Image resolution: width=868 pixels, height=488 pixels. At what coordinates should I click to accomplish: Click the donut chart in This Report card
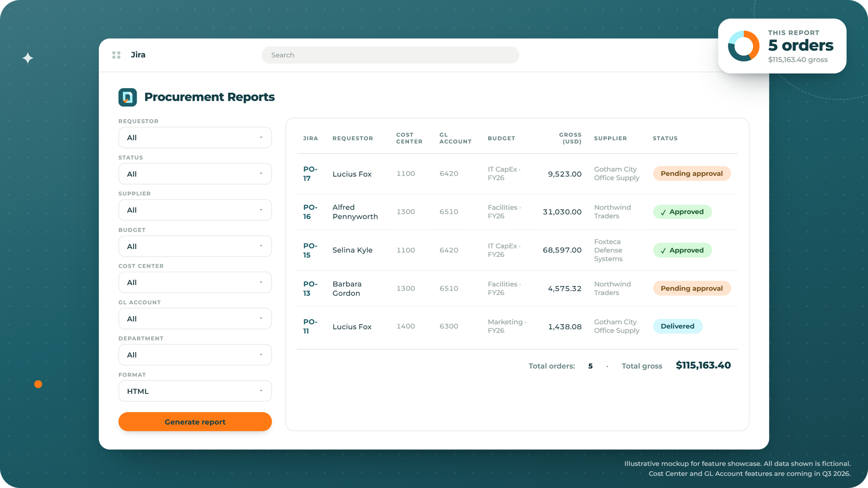pyautogui.click(x=743, y=46)
